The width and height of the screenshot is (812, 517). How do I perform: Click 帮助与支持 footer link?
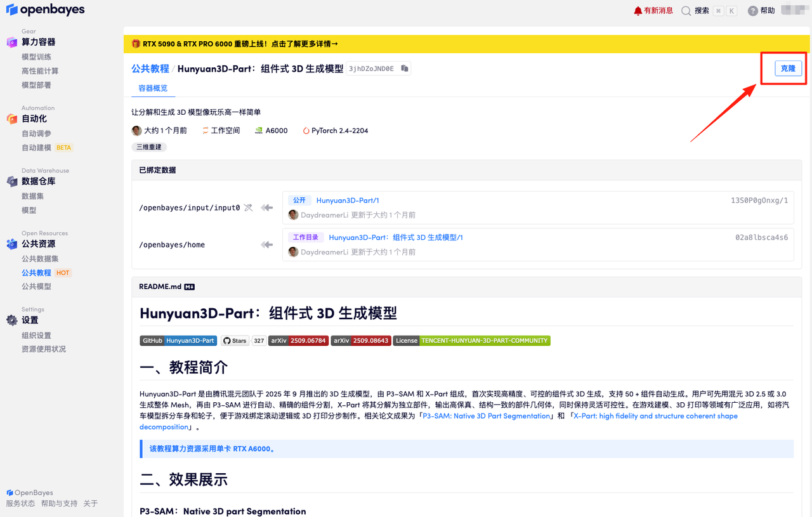coord(59,504)
